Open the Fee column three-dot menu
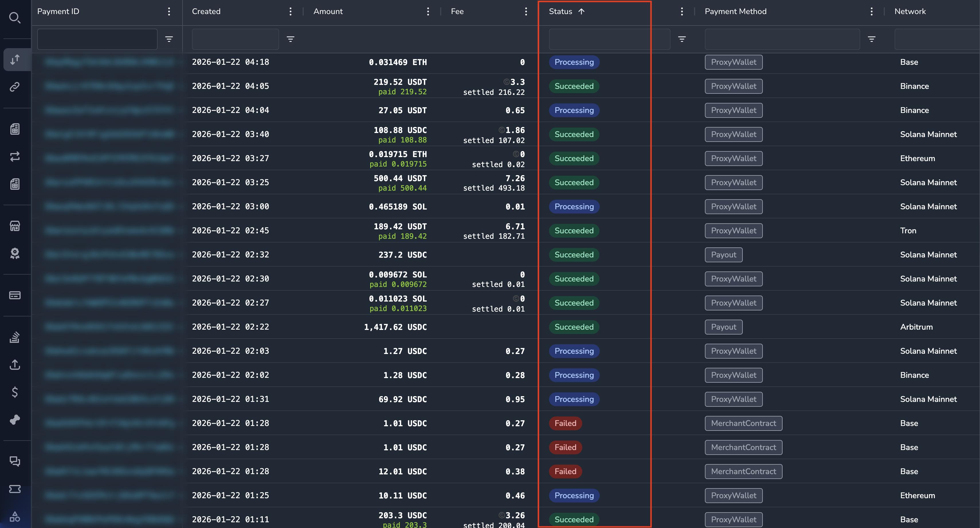The image size is (980, 528). coord(526,11)
